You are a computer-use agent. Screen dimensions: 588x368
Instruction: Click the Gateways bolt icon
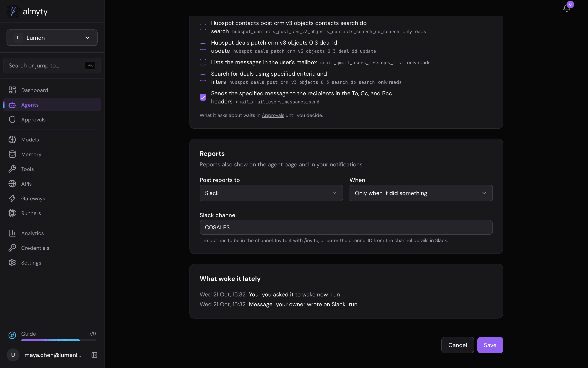[x=12, y=198]
